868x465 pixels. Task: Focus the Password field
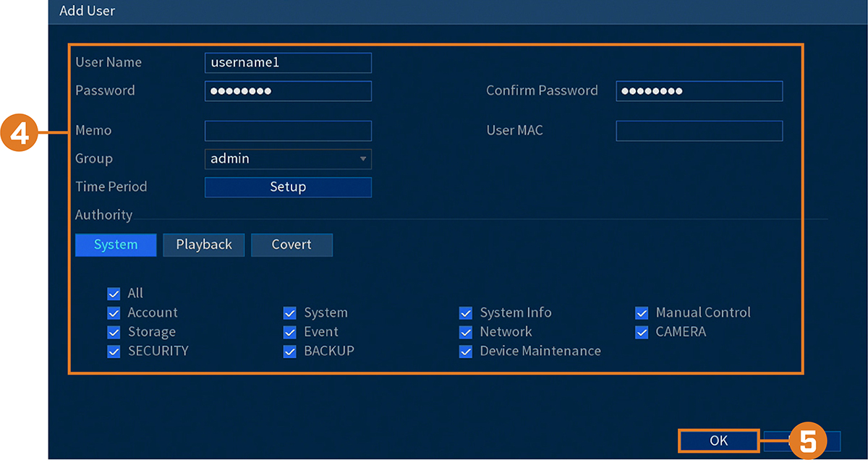[288, 91]
